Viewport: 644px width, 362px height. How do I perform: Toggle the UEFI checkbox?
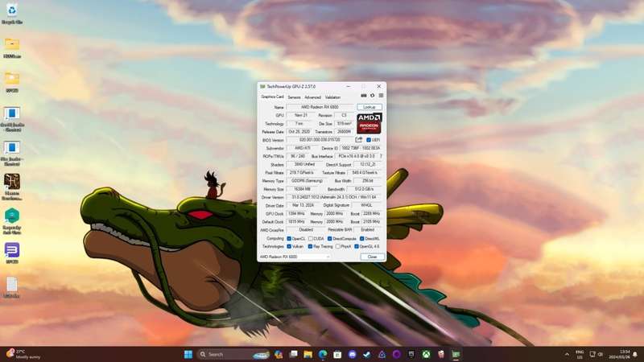click(x=369, y=140)
